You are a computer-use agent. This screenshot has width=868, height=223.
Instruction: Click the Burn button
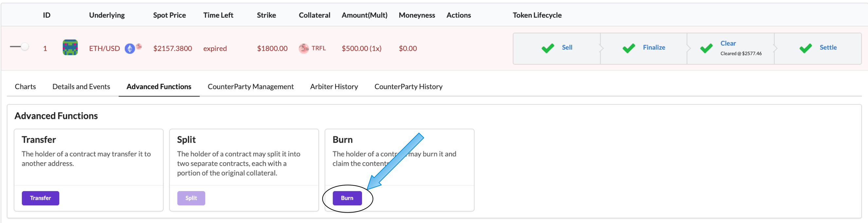(347, 198)
